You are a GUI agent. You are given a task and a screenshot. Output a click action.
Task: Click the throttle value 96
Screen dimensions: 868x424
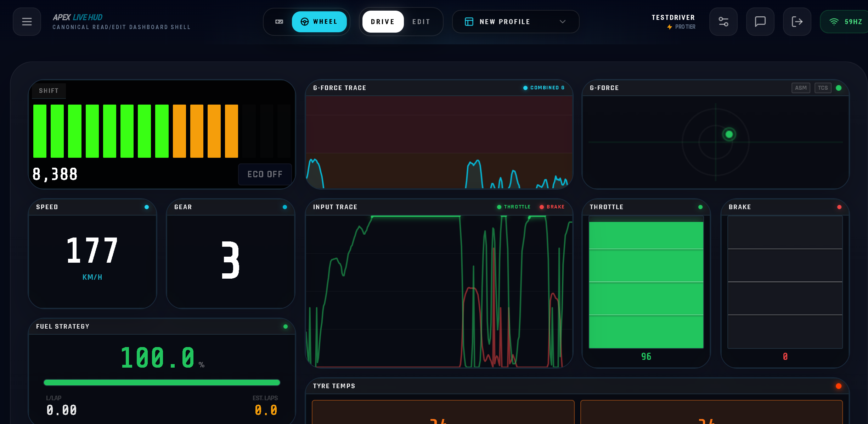tap(646, 357)
